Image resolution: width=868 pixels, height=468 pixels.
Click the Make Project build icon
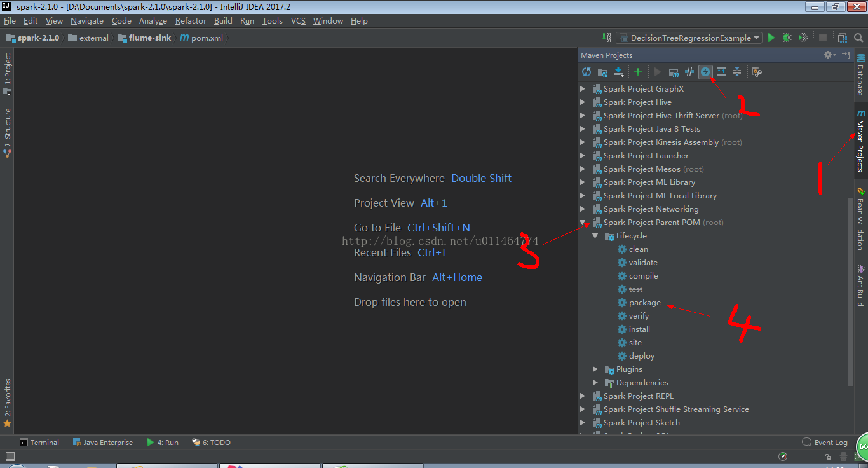pyautogui.click(x=606, y=38)
